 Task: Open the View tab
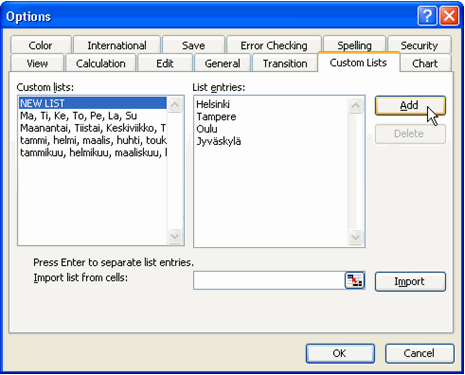(37, 63)
